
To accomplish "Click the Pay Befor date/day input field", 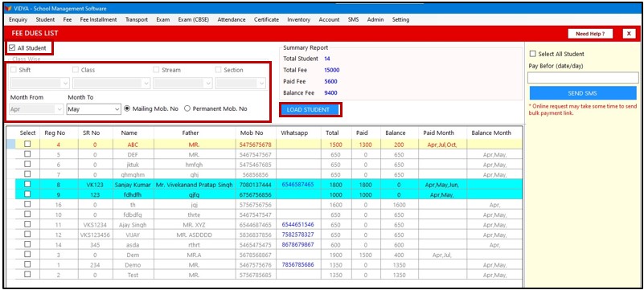I will (583, 78).
